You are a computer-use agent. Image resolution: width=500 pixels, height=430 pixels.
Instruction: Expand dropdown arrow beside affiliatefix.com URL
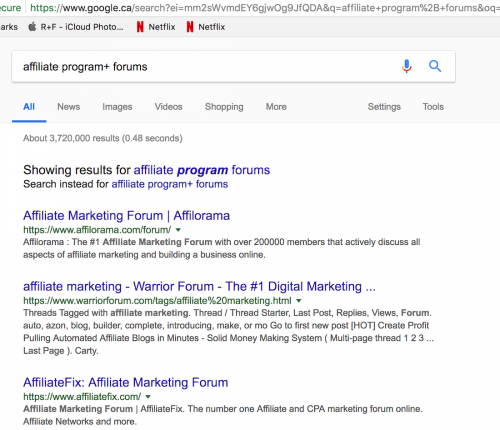point(148,397)
